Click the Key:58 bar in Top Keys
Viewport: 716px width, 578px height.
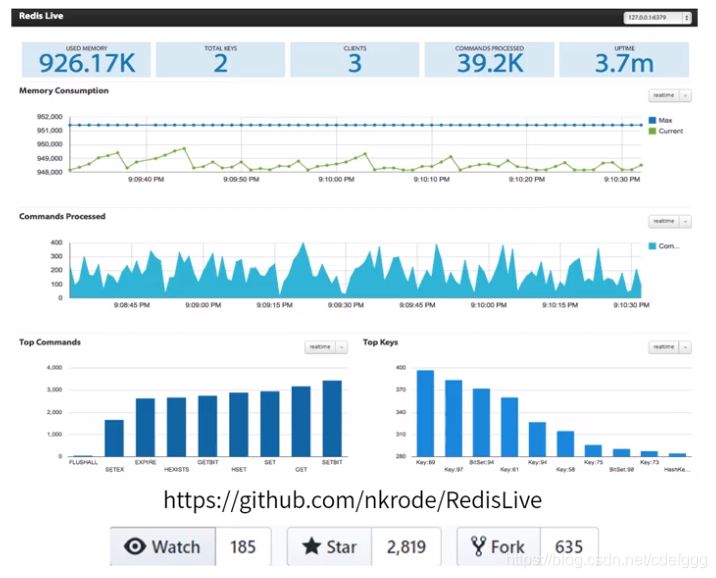pos(565,444)
